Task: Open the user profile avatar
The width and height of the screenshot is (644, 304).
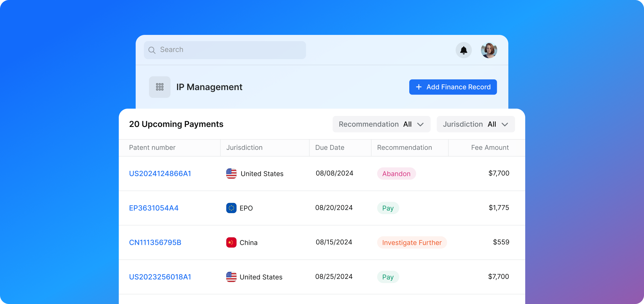Action: 489,50
